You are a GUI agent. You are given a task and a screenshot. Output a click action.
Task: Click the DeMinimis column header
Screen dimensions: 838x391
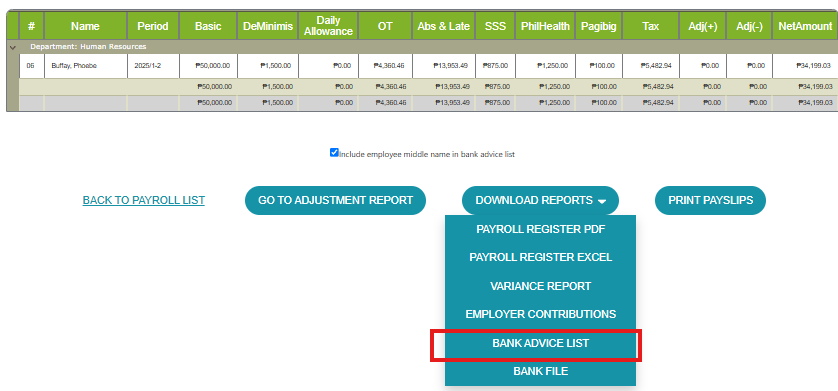pos(268,26)
